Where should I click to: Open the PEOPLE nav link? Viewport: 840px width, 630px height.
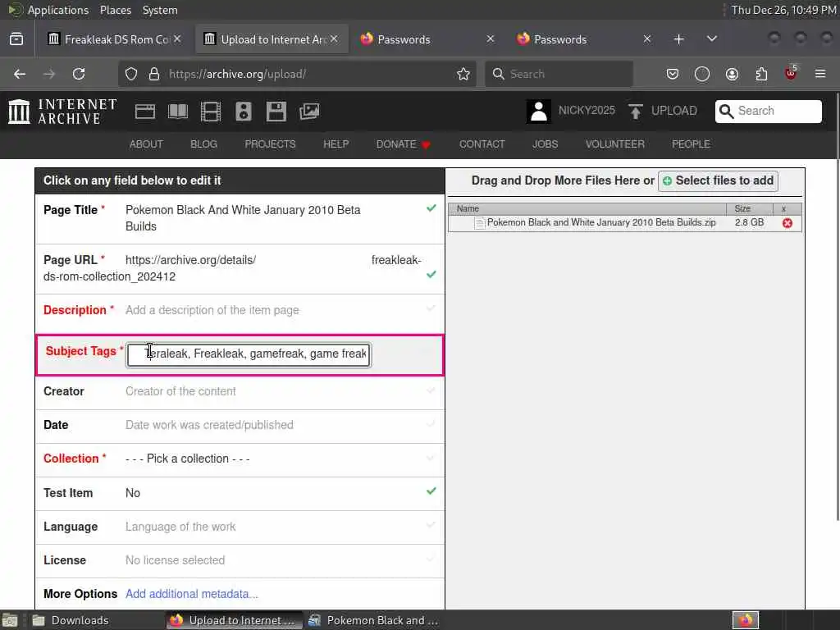[x=691, y=144]
